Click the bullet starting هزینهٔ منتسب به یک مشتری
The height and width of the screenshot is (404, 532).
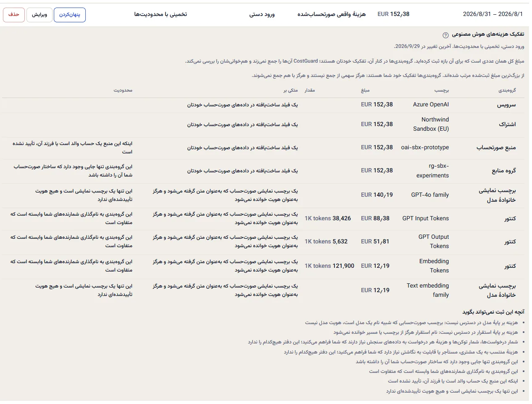click(401, 352)
